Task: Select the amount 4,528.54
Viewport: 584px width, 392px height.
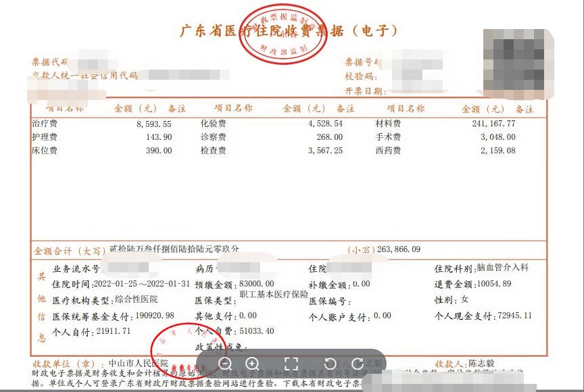Action: coord(325,124)
